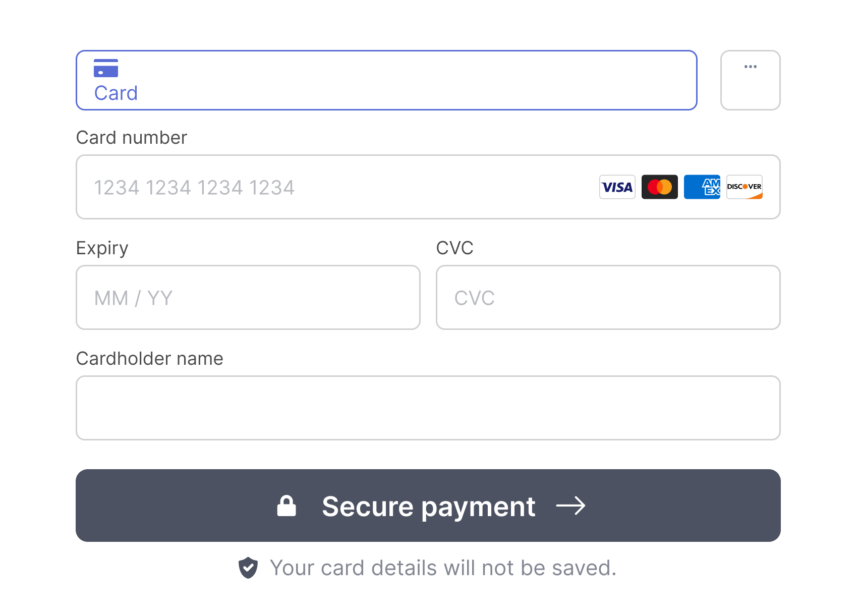Select the Card payment method tab
Image resolution: width=858 pixels, height=616 pixels.
(x=386, y=80)
